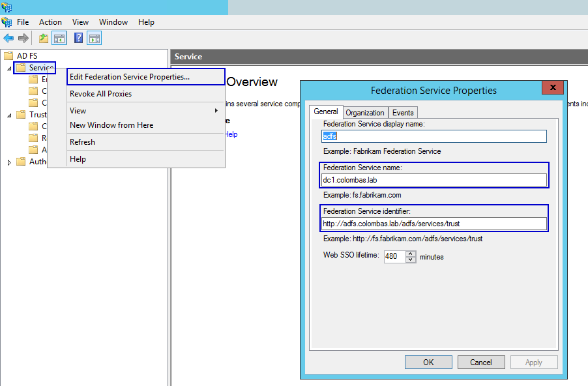
Task: Decrease Web SSO lifetime with down arrow
Action: (411, 260)
